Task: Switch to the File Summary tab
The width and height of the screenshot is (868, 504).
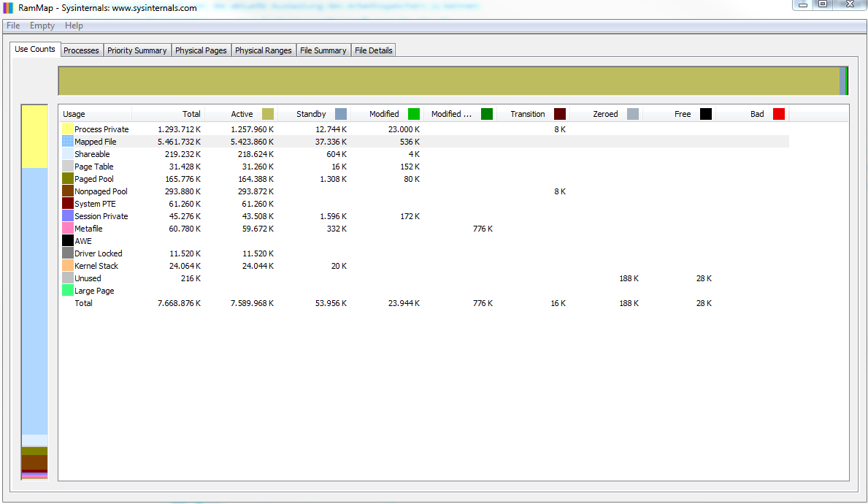Action: point(323,50)
